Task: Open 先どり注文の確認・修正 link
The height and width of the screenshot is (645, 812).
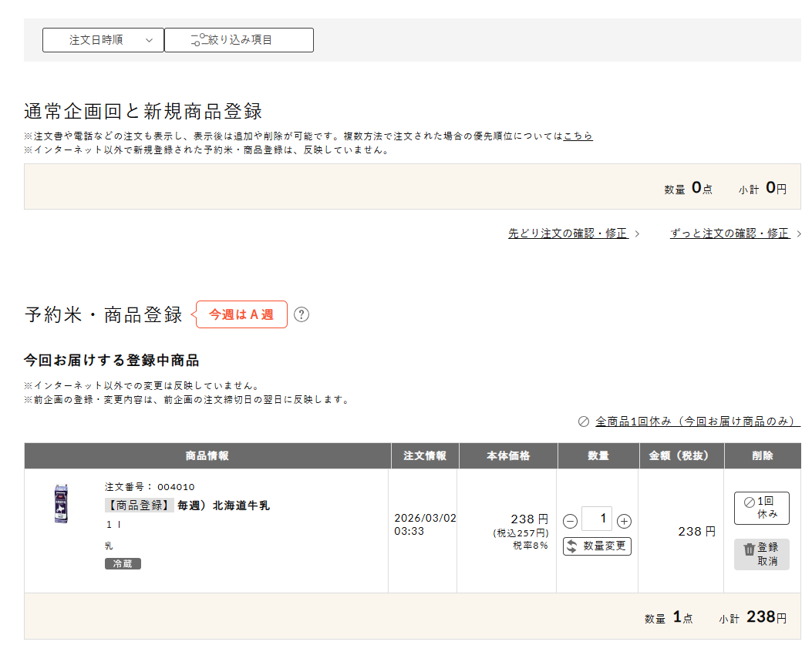Action: pyautogui.click(x=568, y=233)
